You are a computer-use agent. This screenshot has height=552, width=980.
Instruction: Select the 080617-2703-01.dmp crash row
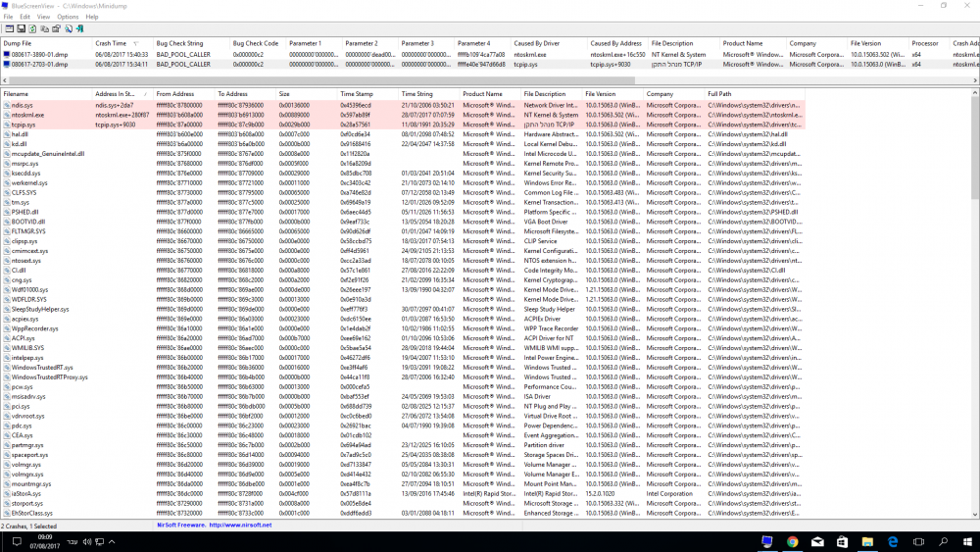pos(490,65)
